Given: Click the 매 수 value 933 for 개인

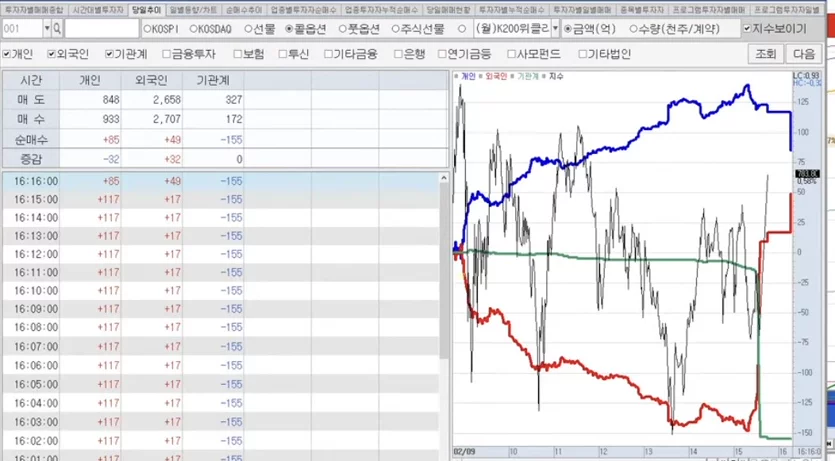Looking at the screenshot, I should 111,119.
